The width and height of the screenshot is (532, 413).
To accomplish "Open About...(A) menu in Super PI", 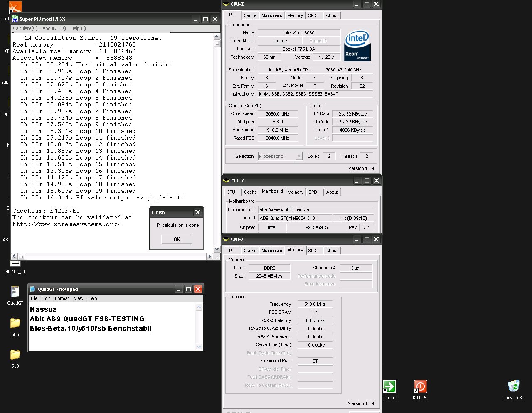I will point(54,28).
